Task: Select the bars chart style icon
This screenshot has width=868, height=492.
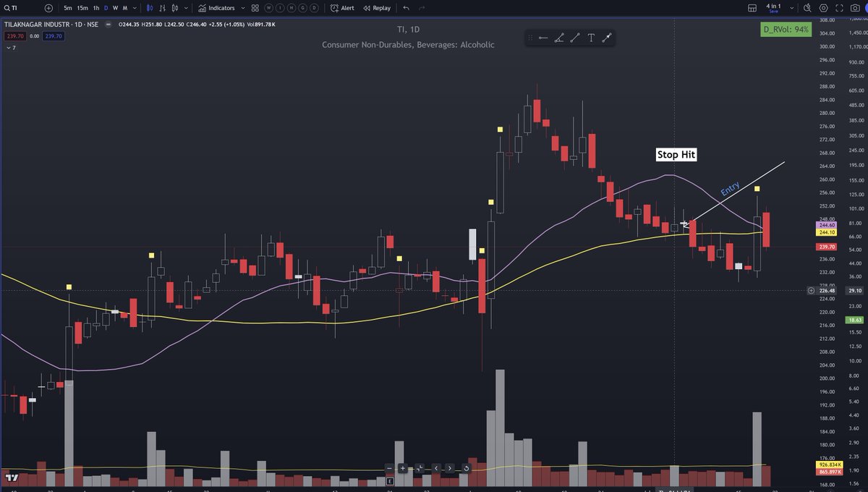Action: click(x=163, y=8)
